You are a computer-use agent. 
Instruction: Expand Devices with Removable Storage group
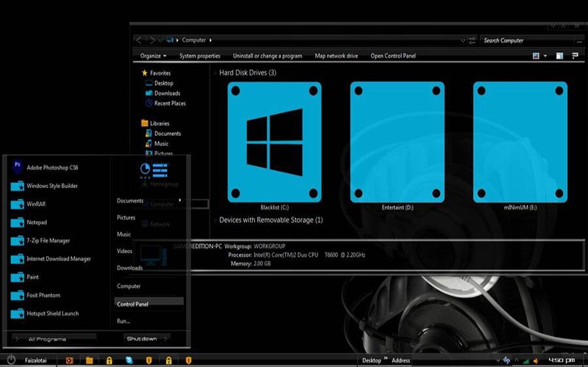coord(215,221)
